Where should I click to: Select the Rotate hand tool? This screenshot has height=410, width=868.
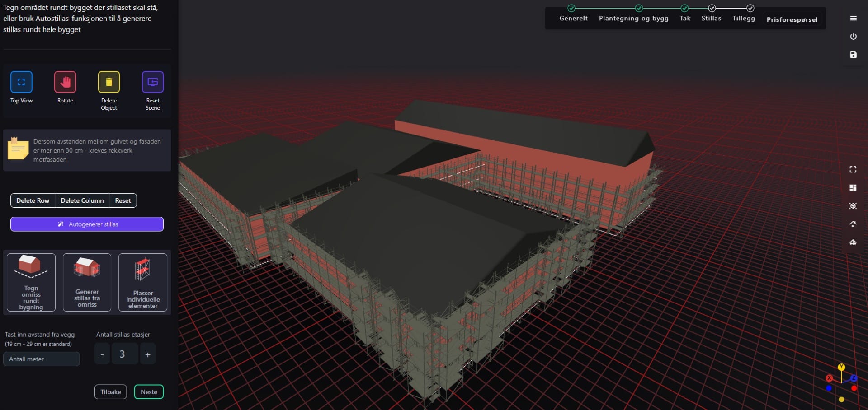click(65, 82)
